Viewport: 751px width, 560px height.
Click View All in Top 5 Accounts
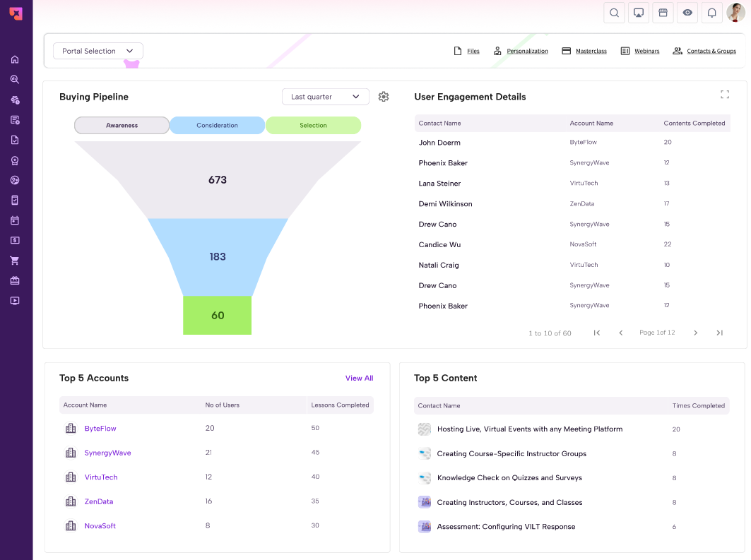click(x=359, y=378)
